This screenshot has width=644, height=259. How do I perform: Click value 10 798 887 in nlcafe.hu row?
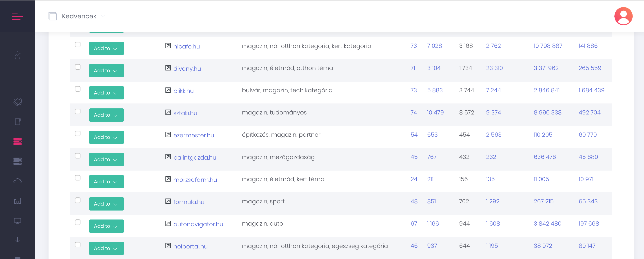pos(548,46)
